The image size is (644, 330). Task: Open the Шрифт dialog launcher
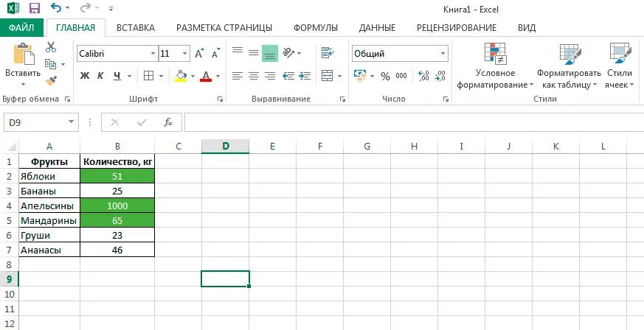[x=220, y=99]
